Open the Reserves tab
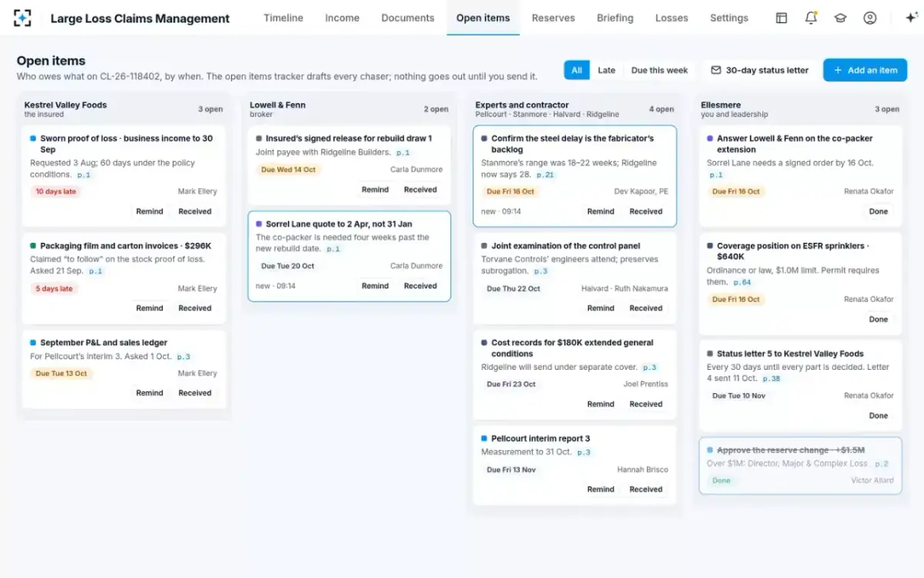The width and height of the screenshot is (924, 578). (553, 18)
